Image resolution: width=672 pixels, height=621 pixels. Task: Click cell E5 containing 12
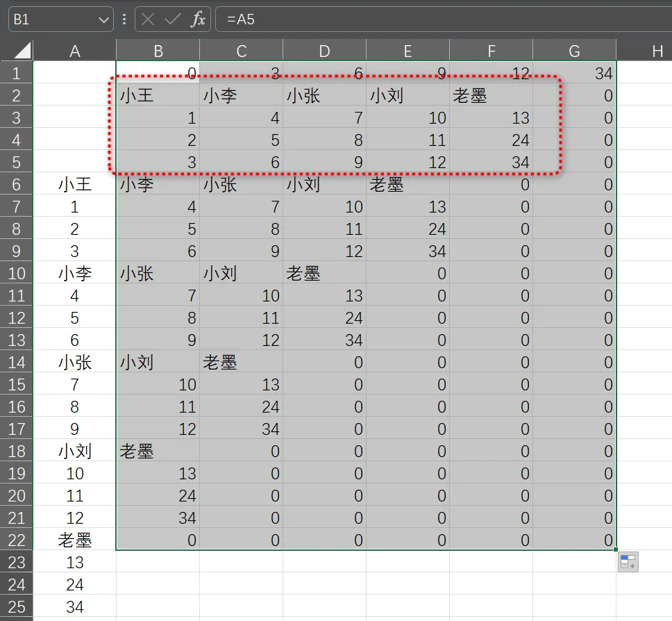coord(408,162)
